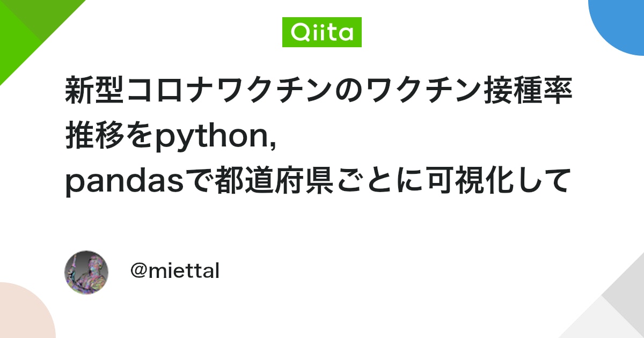Open the miettal author avatar image

(x=86, y=272)
